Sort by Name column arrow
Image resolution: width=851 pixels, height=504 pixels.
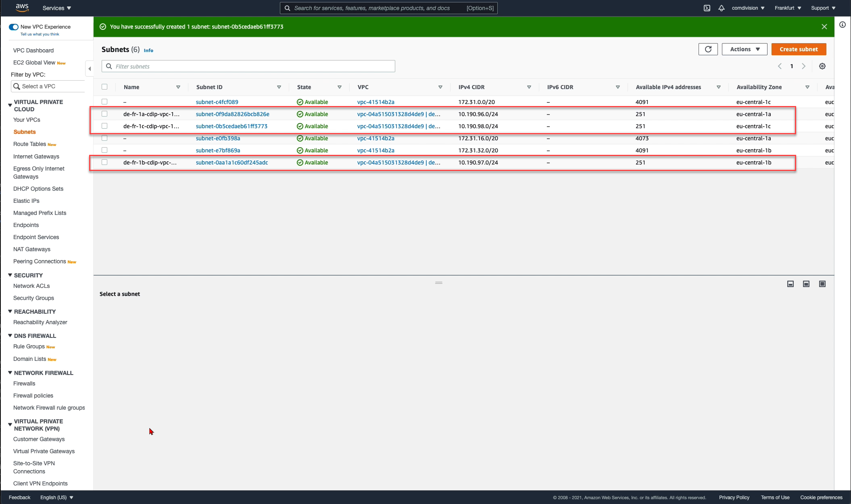pos(178,87)
